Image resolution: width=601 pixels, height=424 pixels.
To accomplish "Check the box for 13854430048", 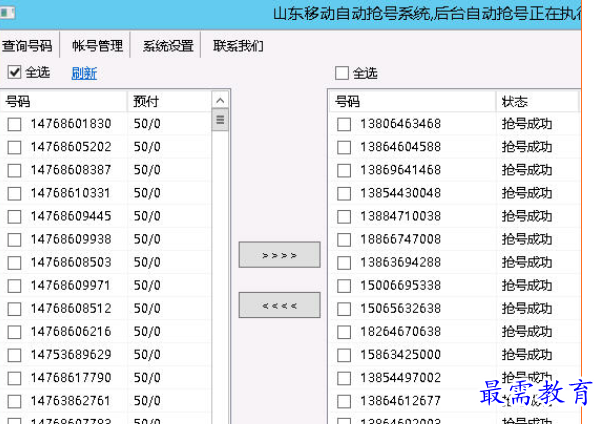I will pos(344,193).
